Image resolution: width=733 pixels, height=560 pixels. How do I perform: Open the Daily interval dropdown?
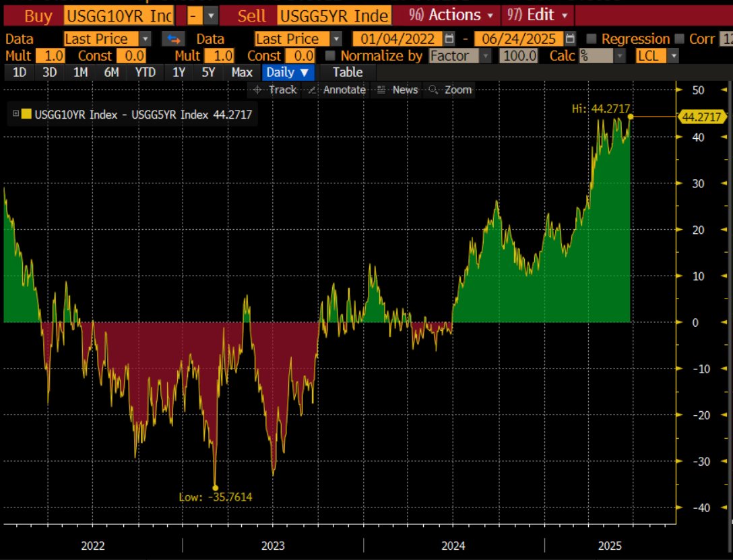288,72
